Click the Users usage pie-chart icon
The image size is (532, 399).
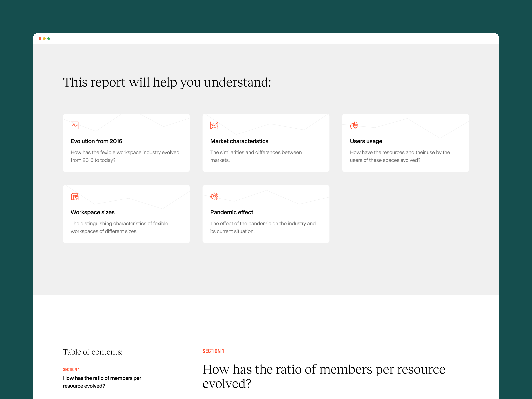[354, 125]
